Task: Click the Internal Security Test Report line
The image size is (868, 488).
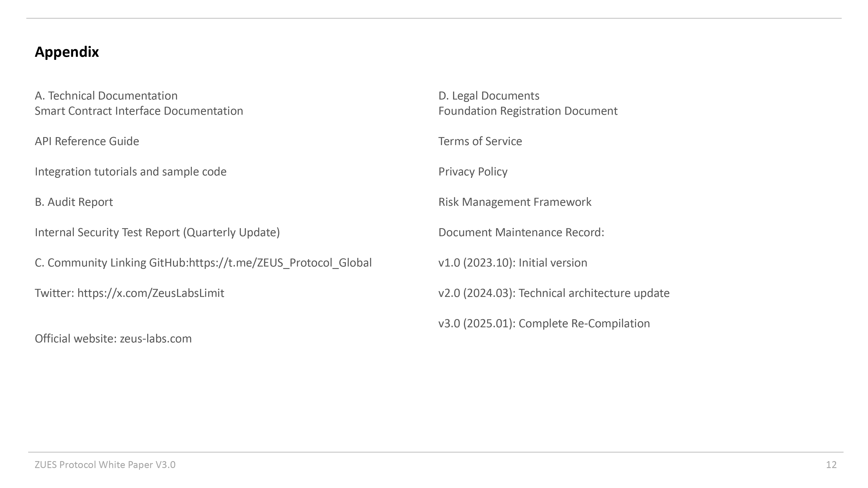Action: click(x=157, y=232)
